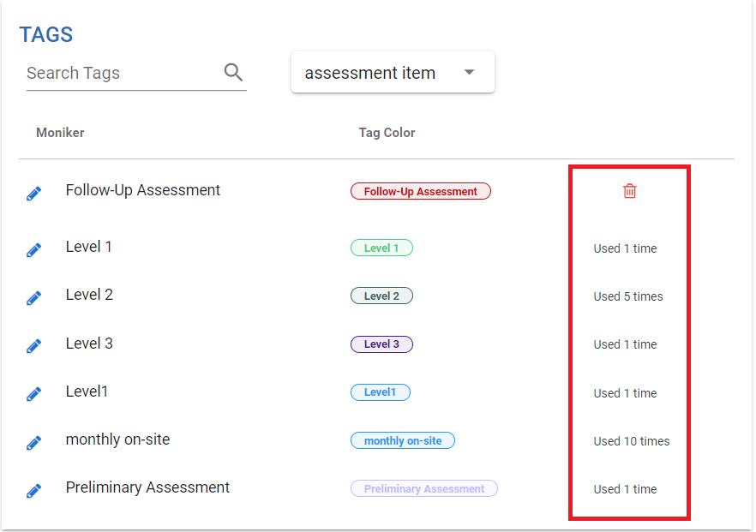Viewport: 756px width, 532px height.
Task: Click the search magnifier icon
Action: pos(233,72)
